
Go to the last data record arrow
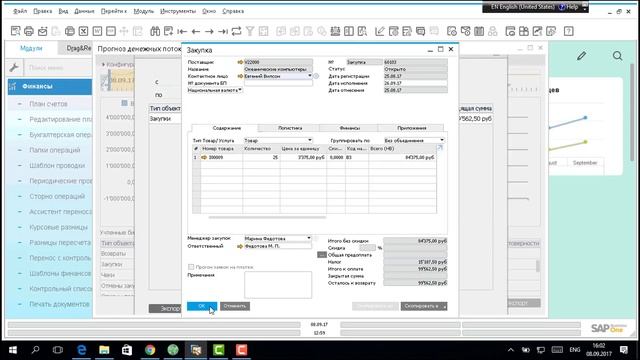point(223,31)
